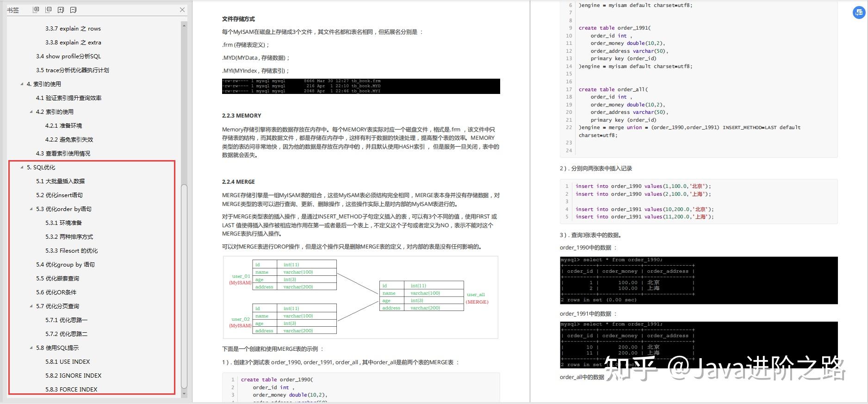Click the collapse all bookmarks icon
The image size is (868, 404).
49,10
